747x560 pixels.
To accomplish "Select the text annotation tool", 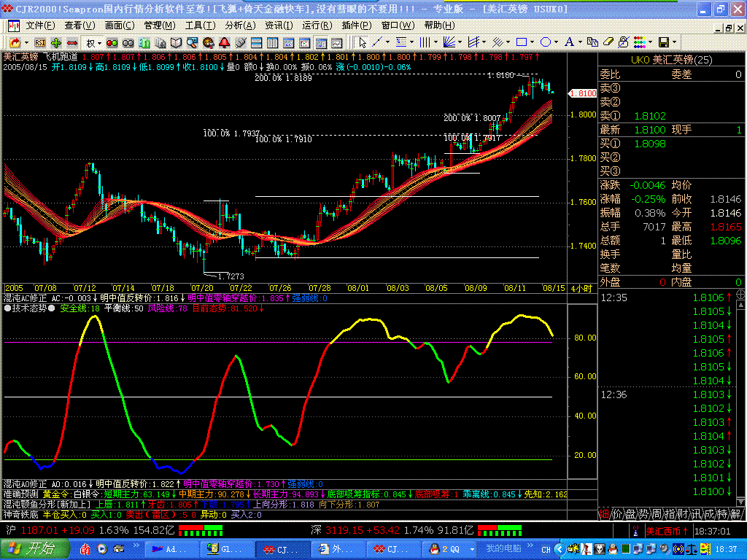I will 569,42.
